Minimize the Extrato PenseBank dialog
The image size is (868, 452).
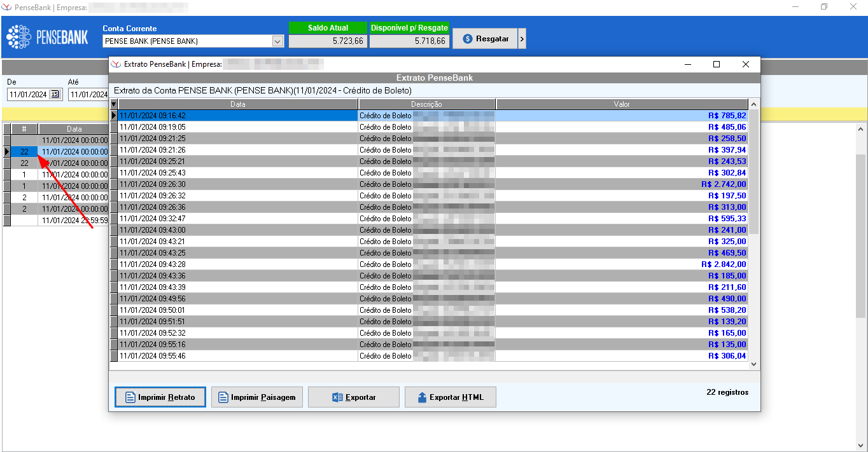coord(687,64)
